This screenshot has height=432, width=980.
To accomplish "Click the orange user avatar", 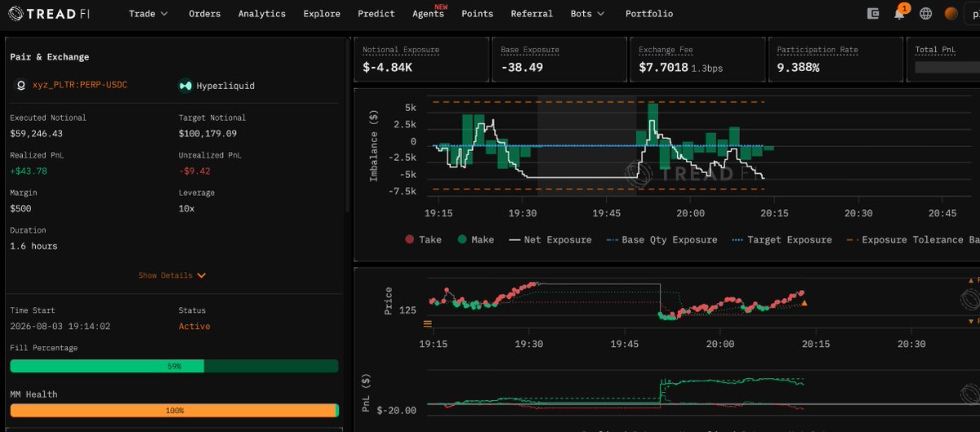I will (951, 14).
